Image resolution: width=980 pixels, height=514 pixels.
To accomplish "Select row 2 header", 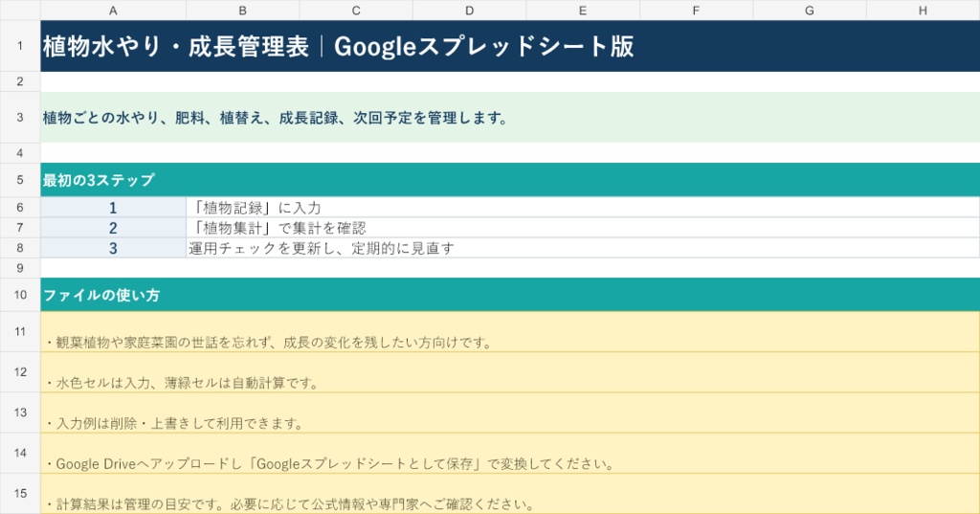I will (x=20, y=81).
